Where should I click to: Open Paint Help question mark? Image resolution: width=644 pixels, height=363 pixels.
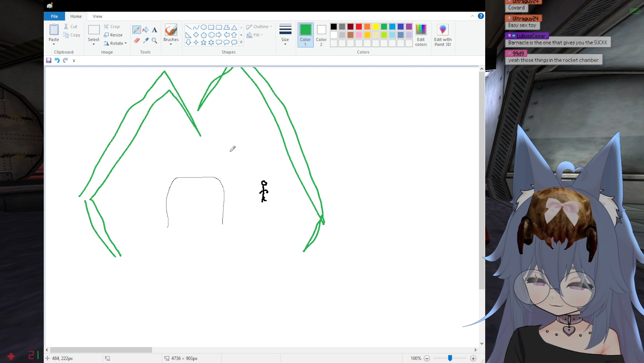(481, 16)
